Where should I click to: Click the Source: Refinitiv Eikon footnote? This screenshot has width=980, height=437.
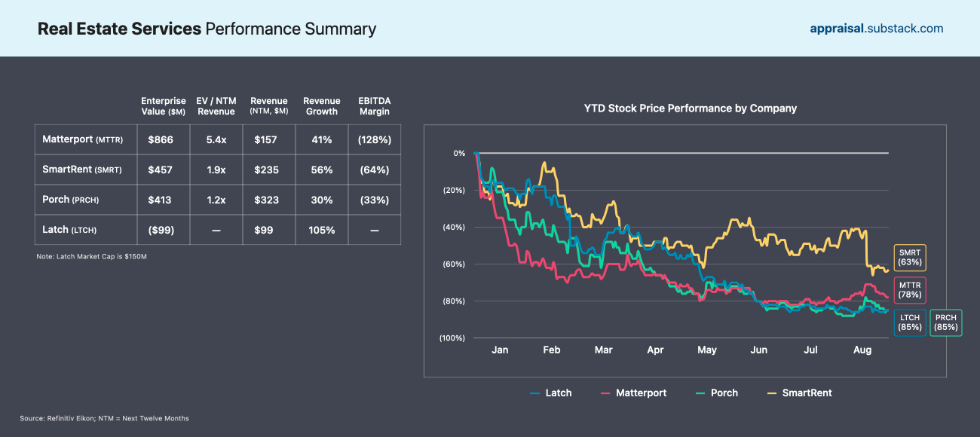pyautogui.click(x=104, y=418)
